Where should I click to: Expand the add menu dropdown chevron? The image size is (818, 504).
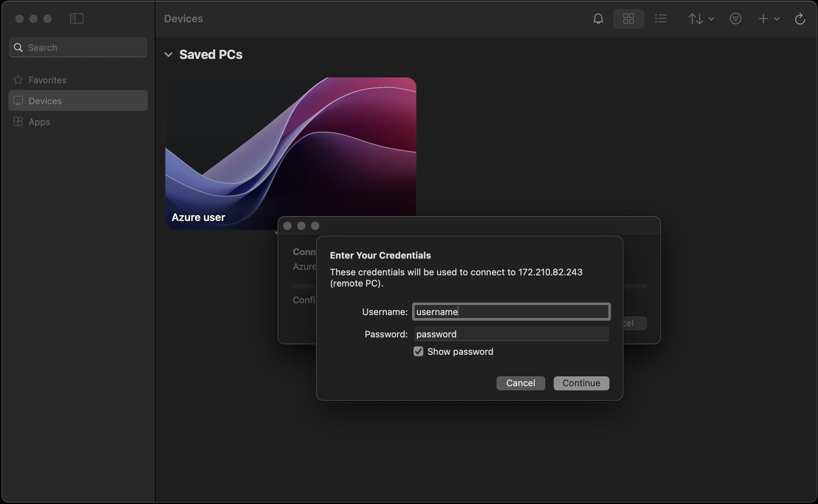point(777,19)
